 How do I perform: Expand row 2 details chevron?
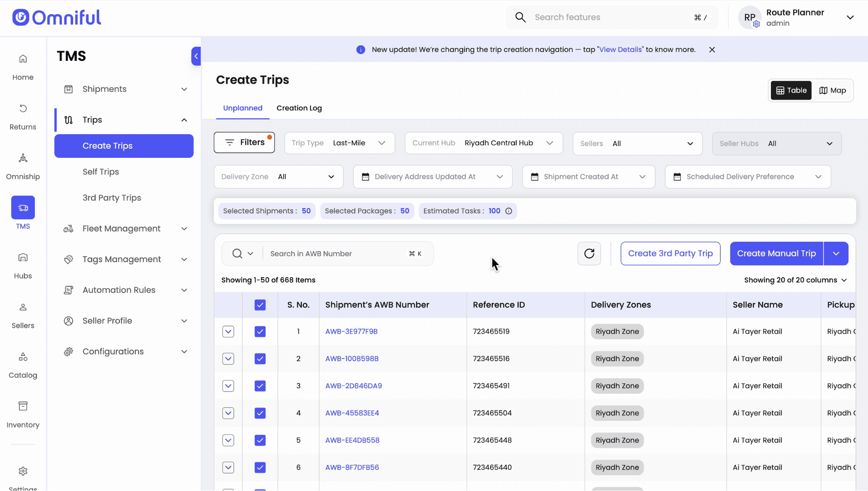click(228, 359)
